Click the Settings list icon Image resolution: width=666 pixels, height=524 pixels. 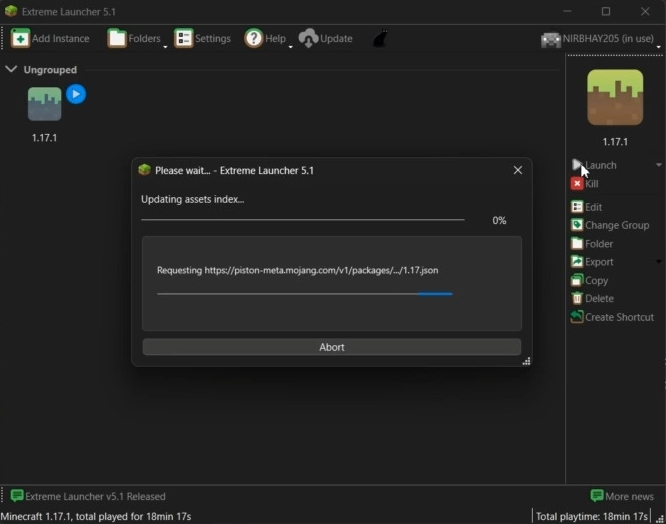(x=184, y=38)
